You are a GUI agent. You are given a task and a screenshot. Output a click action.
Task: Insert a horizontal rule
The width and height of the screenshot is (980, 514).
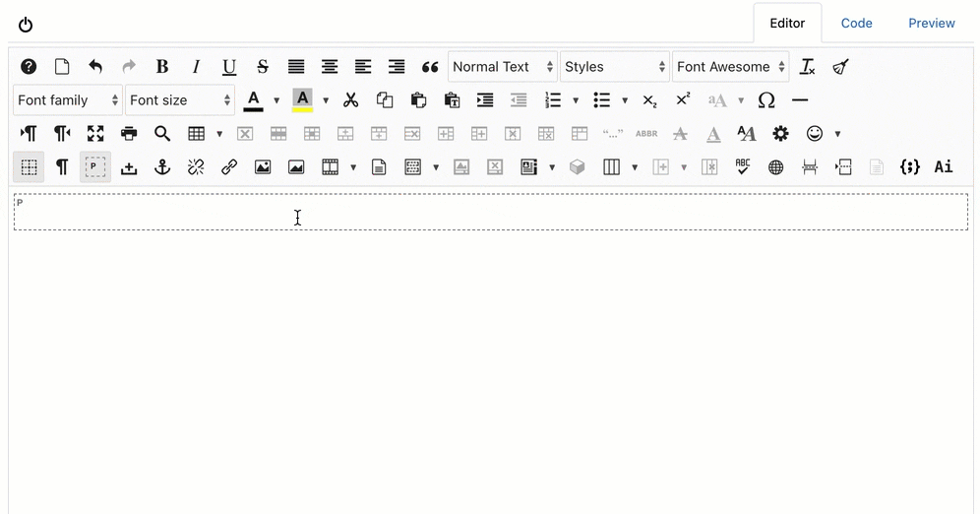pyautogui.click(x=800, y=100)
